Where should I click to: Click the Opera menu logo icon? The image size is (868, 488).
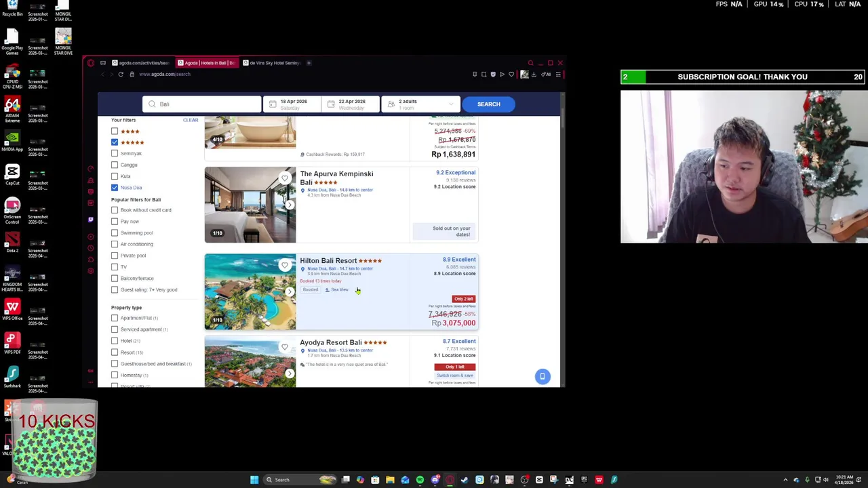pyautogui.click(x=90, y=63)
